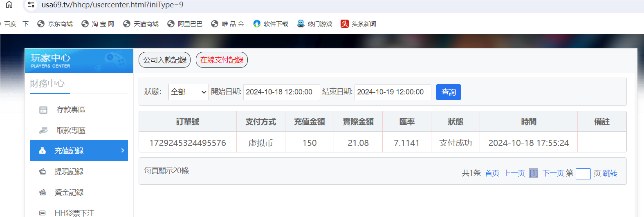Click the 匯率 column header
The width and height of the screenshot is (644, 217).
407,122
